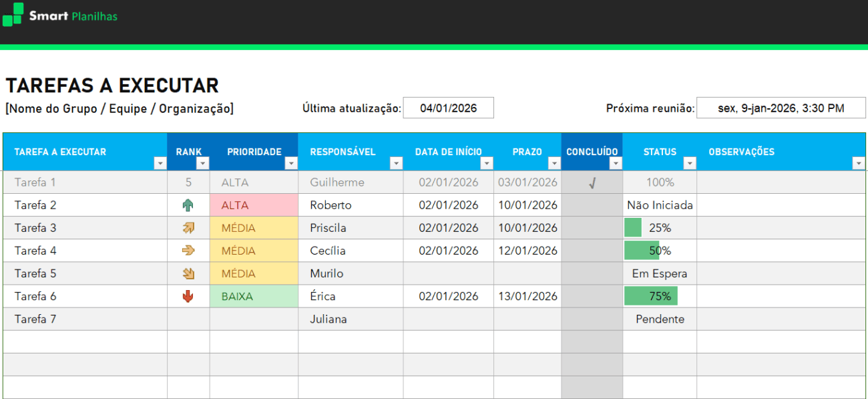This screenshot has width=868, height=399.
Task: Open the Tarefa a Executar filter dropdown
Action: pos(160,163)
